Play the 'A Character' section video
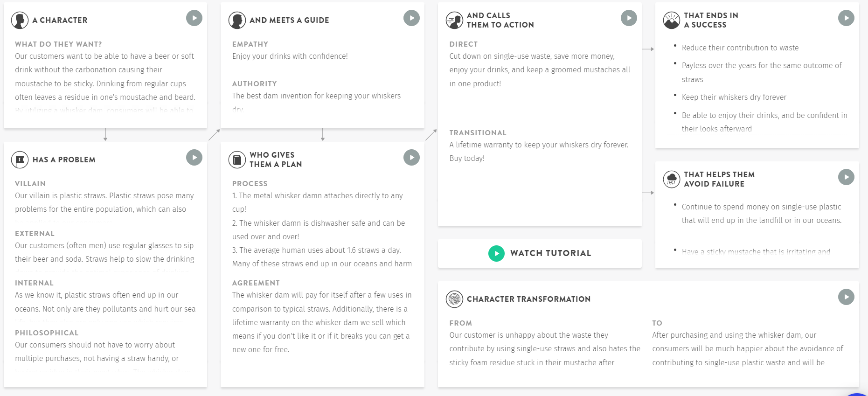This screenshot has height=396, width=868. (194, 18)
